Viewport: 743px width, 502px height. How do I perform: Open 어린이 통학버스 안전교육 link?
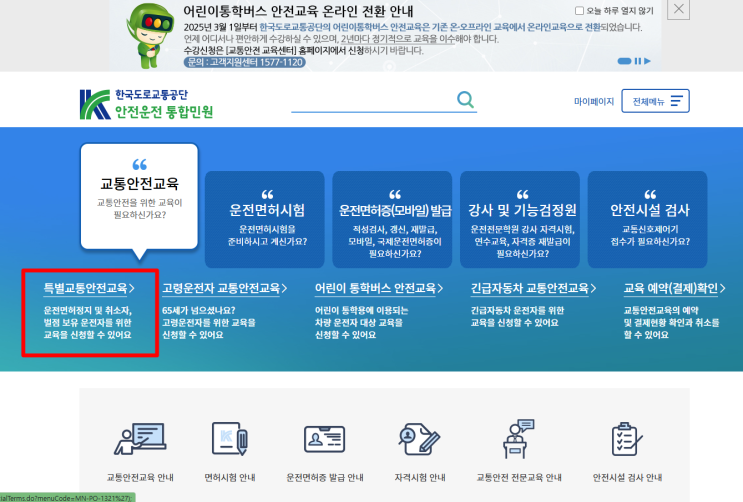click(379, 288)
